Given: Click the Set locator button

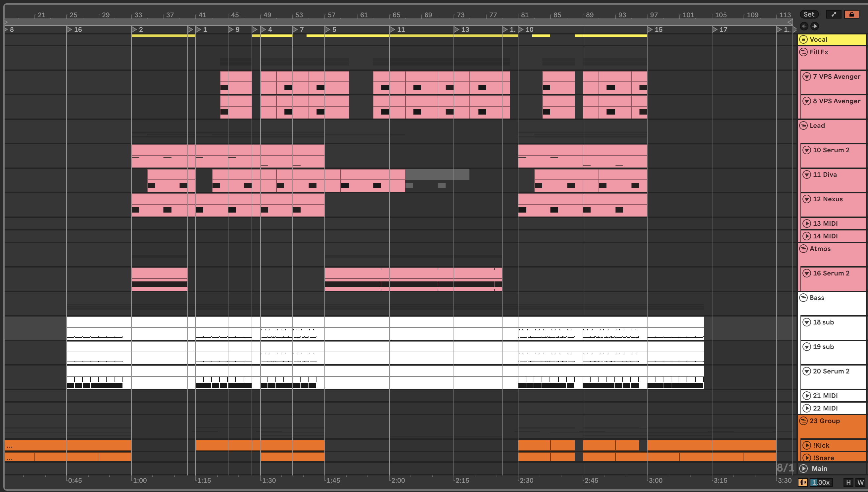Looking at the screenshot, I should (x=808, y=14).
